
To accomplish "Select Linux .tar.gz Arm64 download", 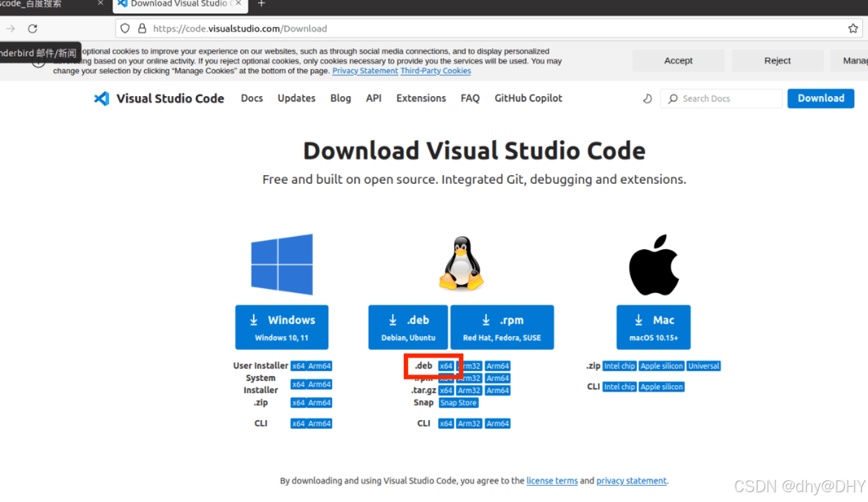I will click(x=497, y=391).
